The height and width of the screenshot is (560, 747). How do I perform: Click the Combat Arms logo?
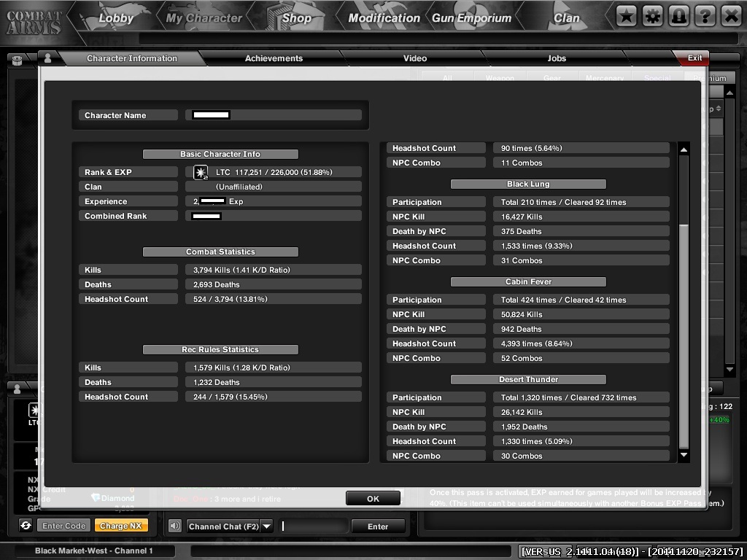pyautogui.click(x=34, y=22)
